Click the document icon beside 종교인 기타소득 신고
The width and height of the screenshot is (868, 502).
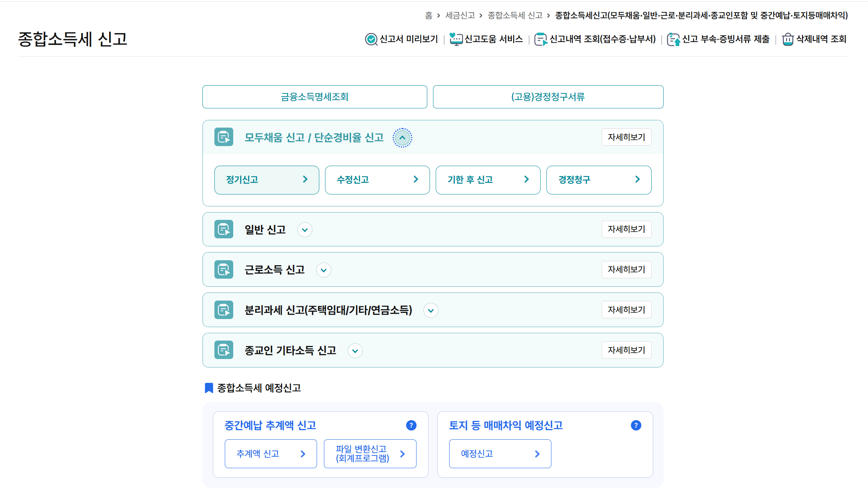[x=224, y=350]
